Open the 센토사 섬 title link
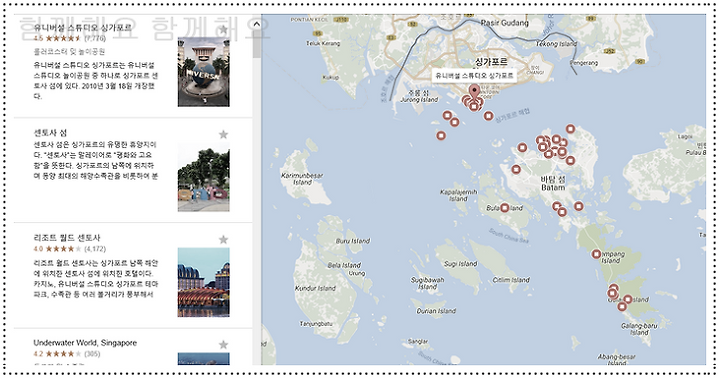The width and height of the screenshot is (720, 379). pyautogui.click(x=50, y=133)
